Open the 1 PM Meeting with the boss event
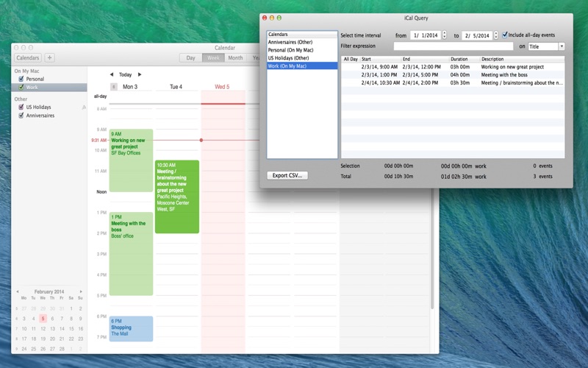Screen dimensions: 588x368 pyautogui.click(x=131, y=253)
